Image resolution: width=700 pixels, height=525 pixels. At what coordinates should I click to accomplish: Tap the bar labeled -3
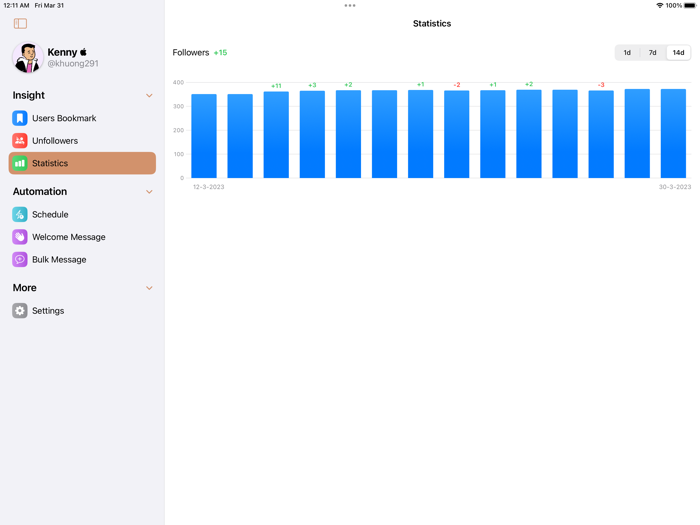pyautogui.click(x=601, y=134)
